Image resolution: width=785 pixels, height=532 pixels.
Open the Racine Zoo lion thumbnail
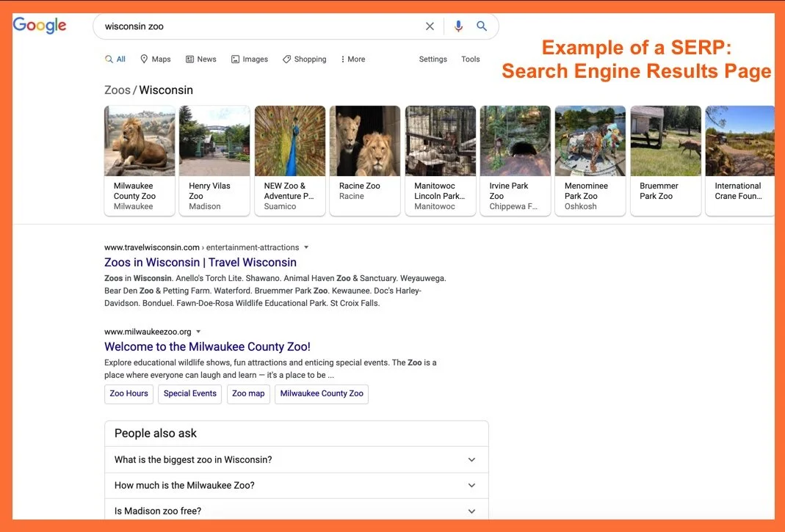click(x=365, y=140)
